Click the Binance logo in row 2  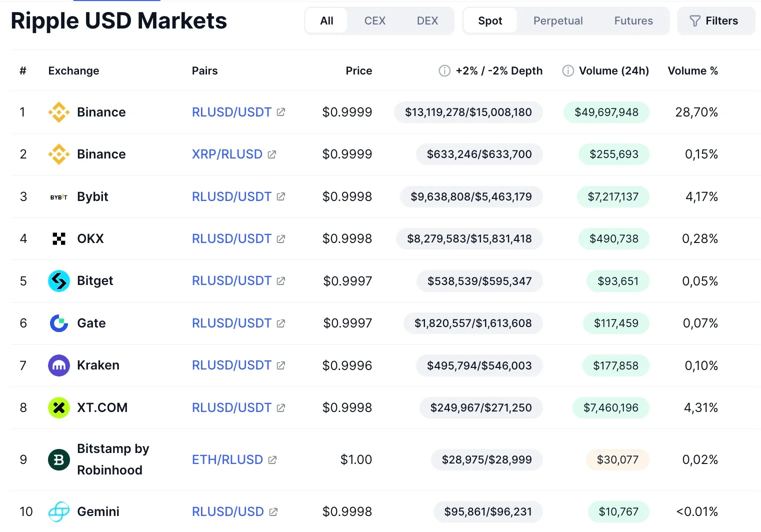tap(58, 154)
